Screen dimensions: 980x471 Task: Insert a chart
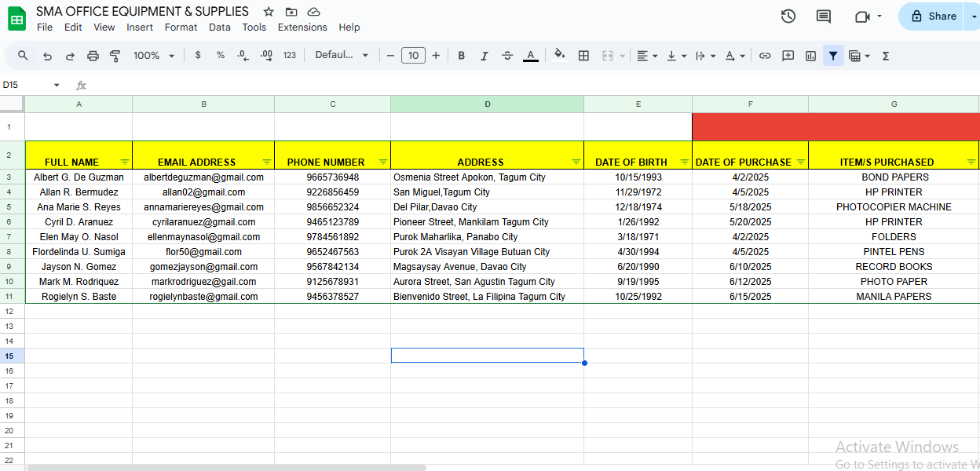(x=810, y=56)
